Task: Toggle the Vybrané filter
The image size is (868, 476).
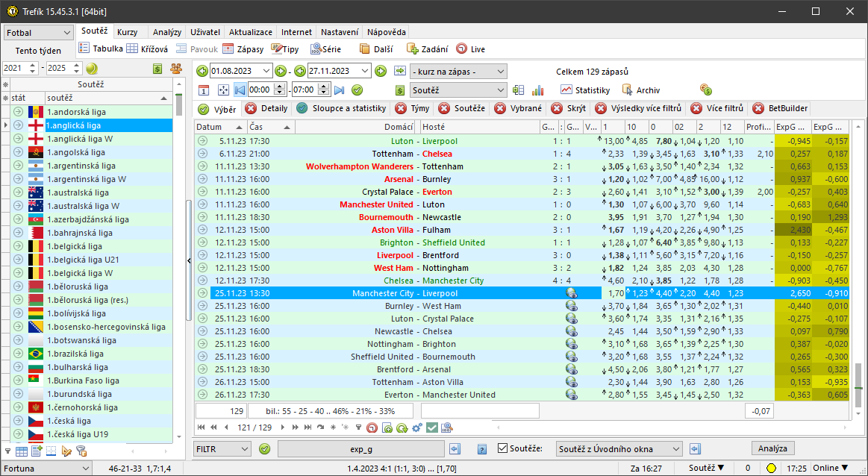Action: (518, 108)
